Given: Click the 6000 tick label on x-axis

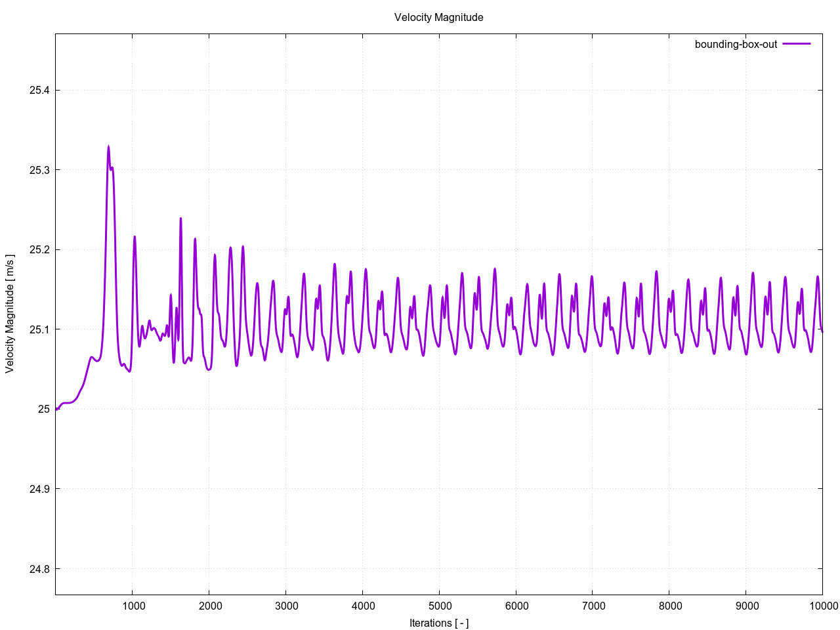Looking at the screenshot, I should pyautogui.click(x=516, y=606).
